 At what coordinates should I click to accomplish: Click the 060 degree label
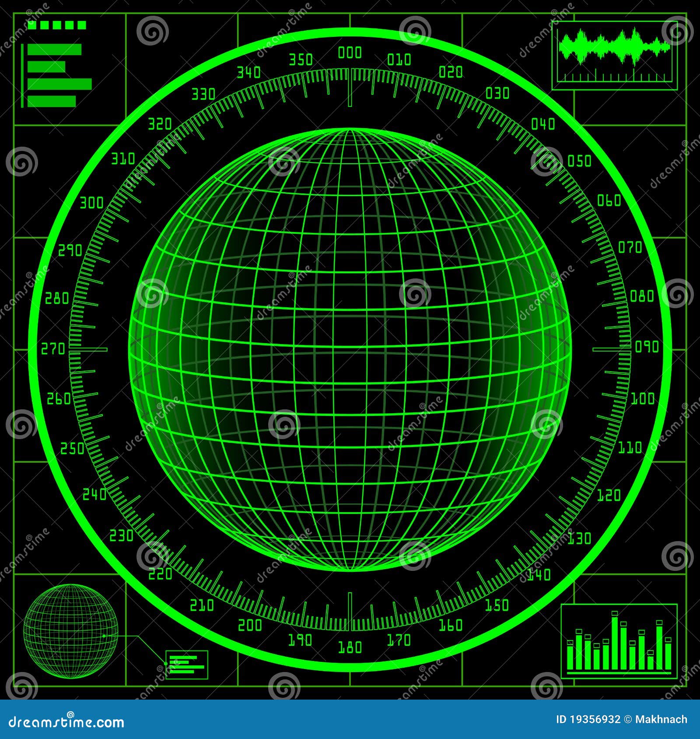click(609, 201)
